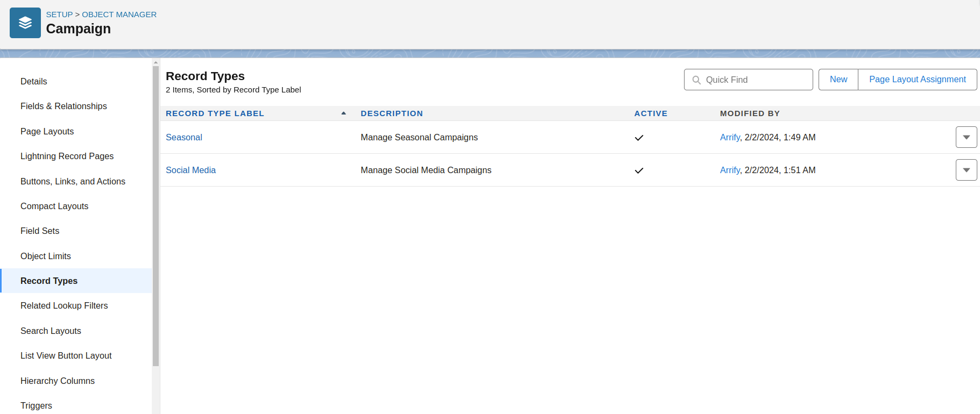
Task: Focus the Quick Find search field
Action: [x=748, y=80]
